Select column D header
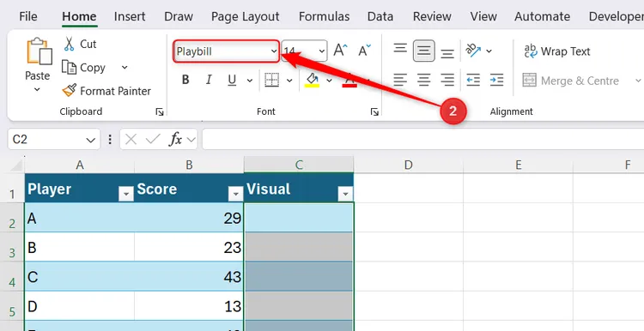644x331 pixels. pos(408,165)
